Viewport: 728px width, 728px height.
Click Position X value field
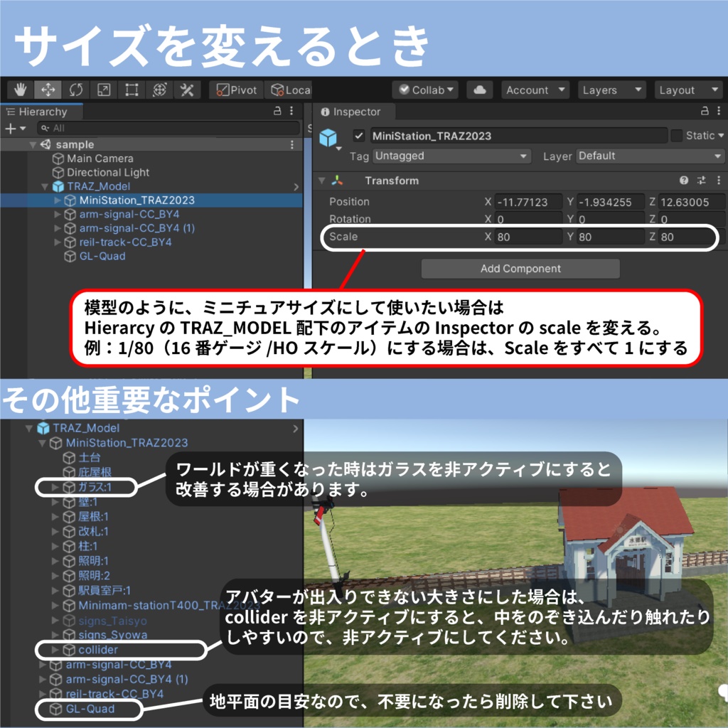[x=528, y=203]
